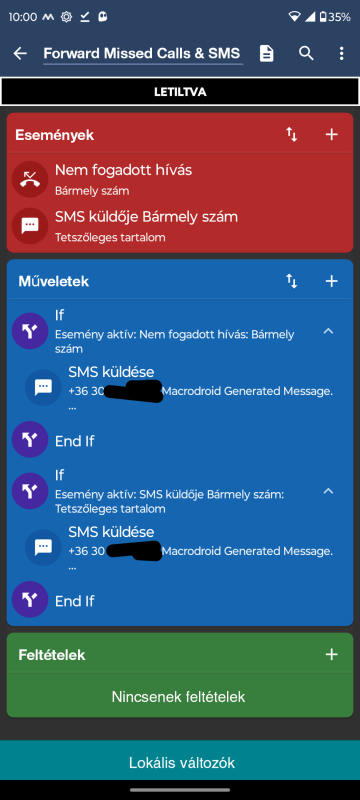Tap the first End If icon
Viewport: 360px width, 800px height.
(30, 440)
